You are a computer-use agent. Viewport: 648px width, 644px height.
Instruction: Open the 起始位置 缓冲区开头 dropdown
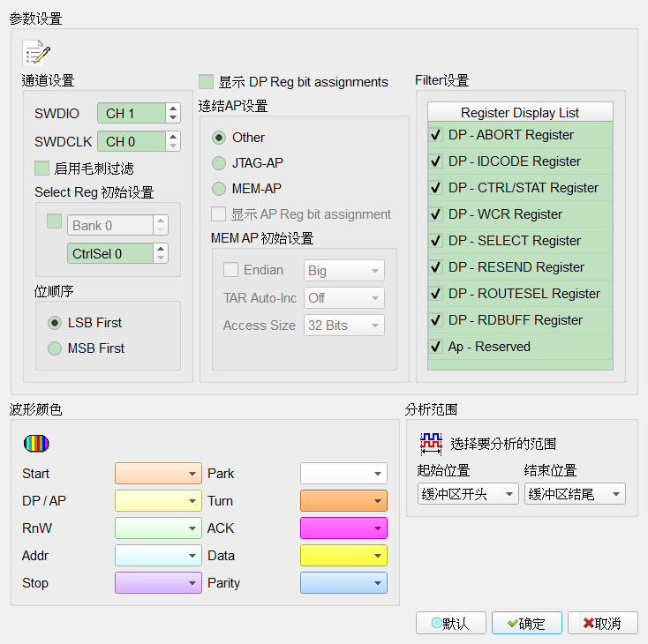click(468, 494)
